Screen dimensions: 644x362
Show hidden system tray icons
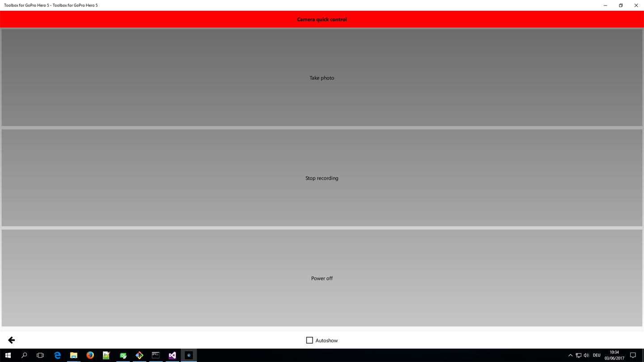[x=570, y=355]
